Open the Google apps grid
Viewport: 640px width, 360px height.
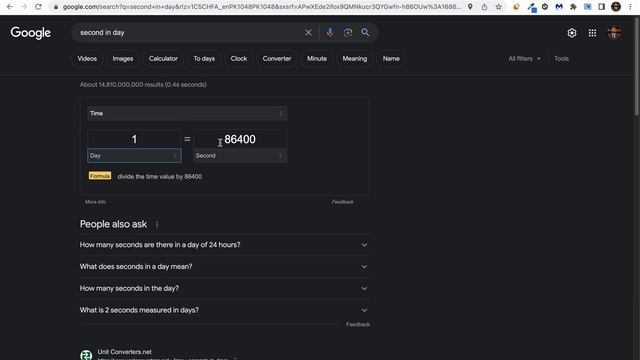(592, 33)
